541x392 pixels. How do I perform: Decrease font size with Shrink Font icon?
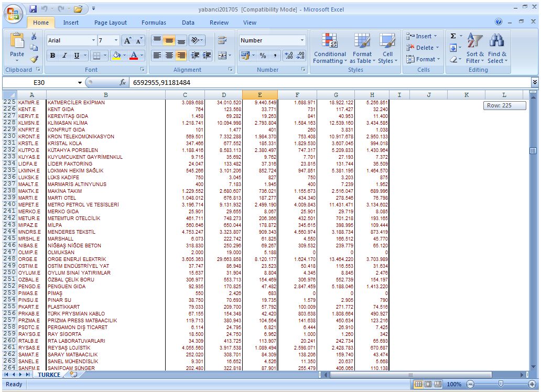click(x=139, y=41)
